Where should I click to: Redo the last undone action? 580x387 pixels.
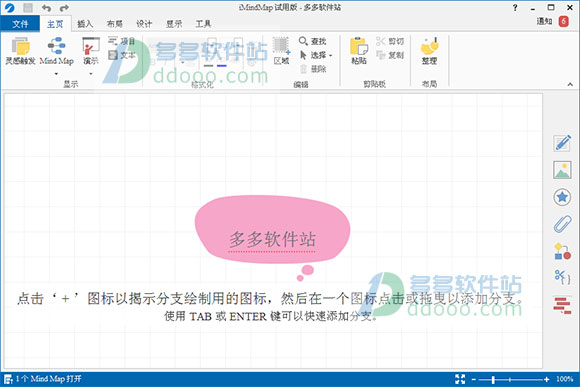tap(64, 8)
